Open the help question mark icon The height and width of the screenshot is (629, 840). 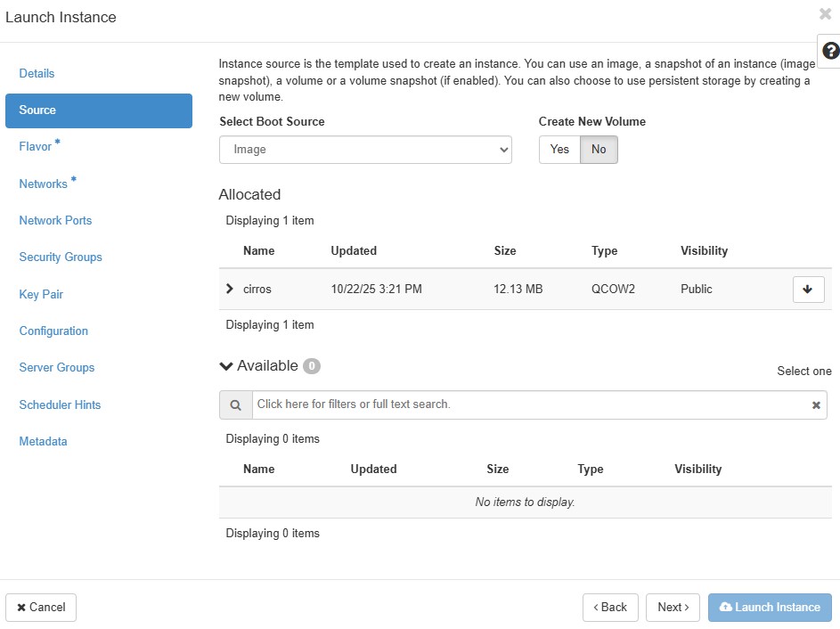(828, 51)
